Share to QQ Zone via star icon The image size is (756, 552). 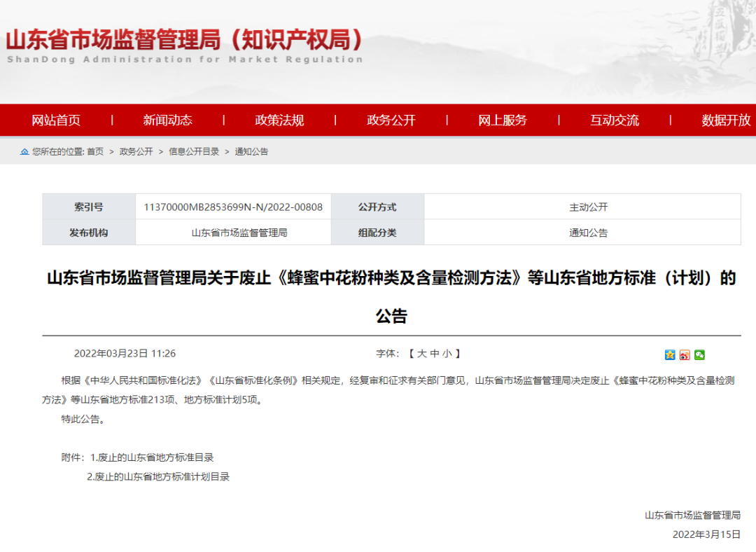click(x=670, y=354)
